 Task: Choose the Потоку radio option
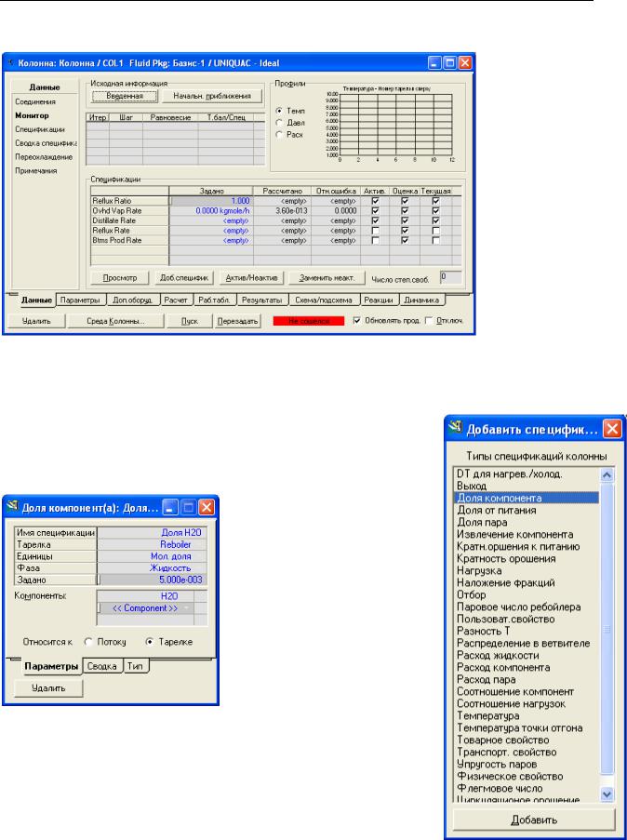88,642
